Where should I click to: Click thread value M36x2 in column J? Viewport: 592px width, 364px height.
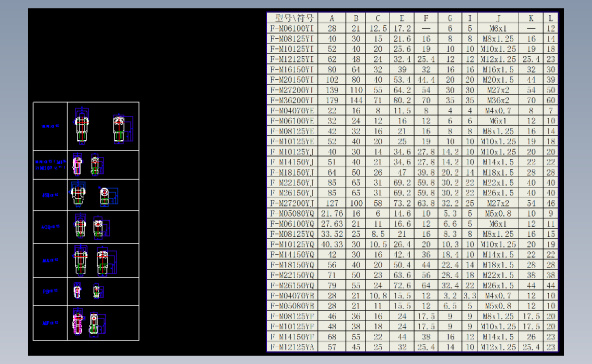click(x=498, y=100)
